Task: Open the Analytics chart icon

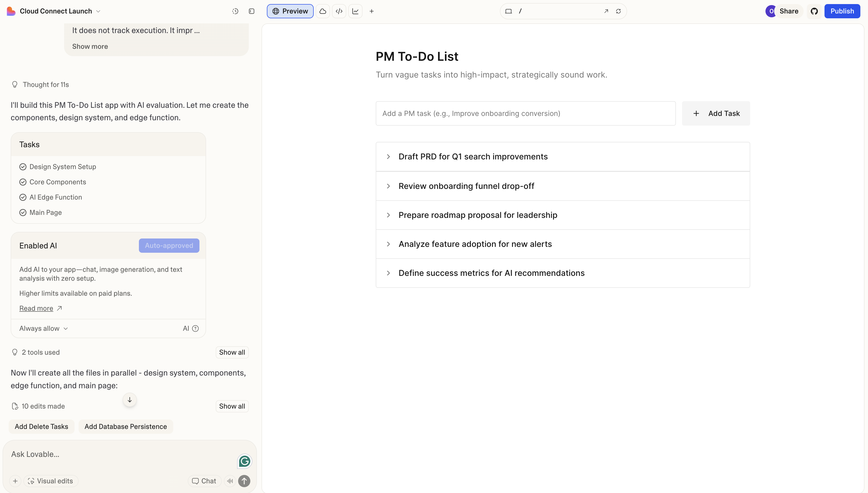Action: pos(355,11)
